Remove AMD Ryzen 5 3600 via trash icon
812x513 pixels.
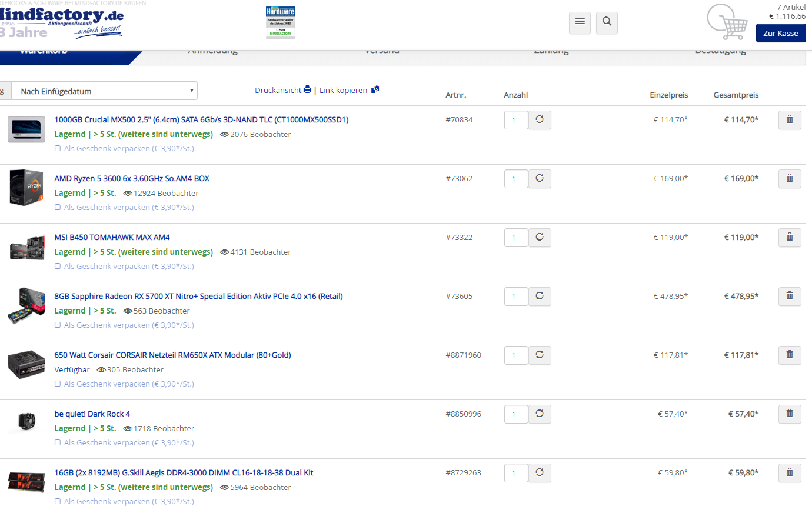(790, 178)
